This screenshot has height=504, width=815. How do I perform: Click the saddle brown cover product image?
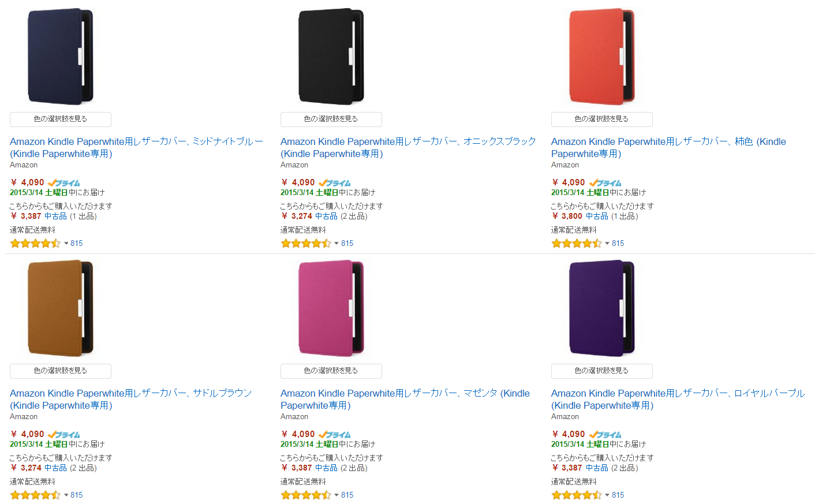(x=60, y=308)
